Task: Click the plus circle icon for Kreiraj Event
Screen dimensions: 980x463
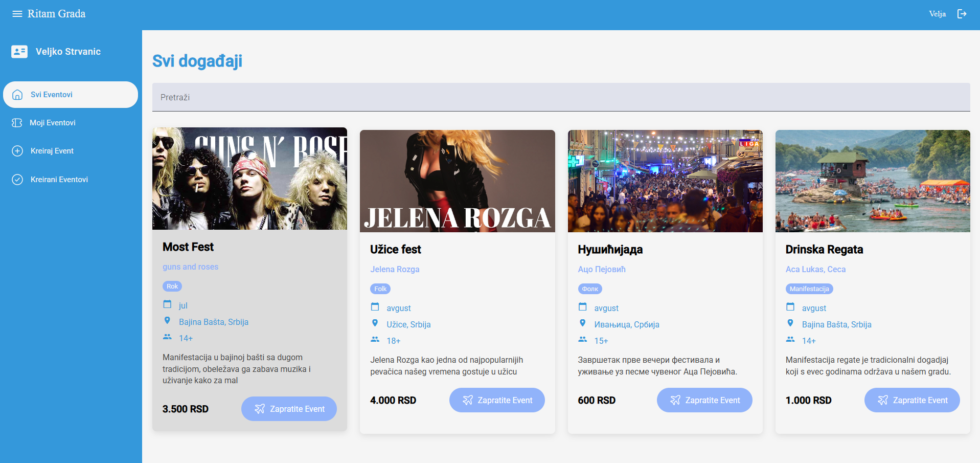Action: pos(17,151)
